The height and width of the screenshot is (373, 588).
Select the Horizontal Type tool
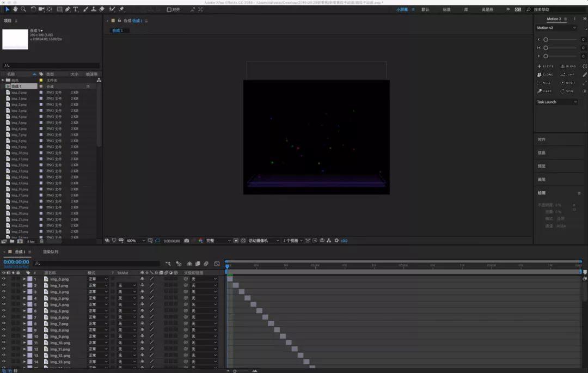pyautogui.click(x=76, y=9)
